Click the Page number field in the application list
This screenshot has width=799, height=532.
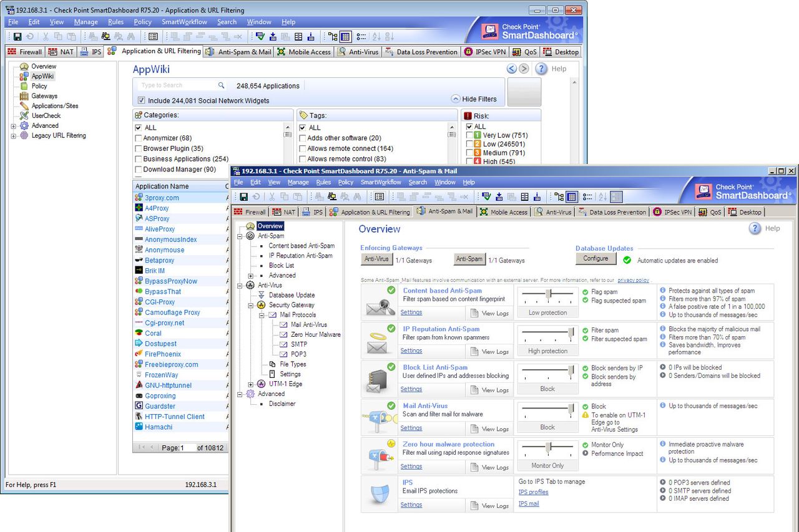pyautogui.click(x=187, y=448)
